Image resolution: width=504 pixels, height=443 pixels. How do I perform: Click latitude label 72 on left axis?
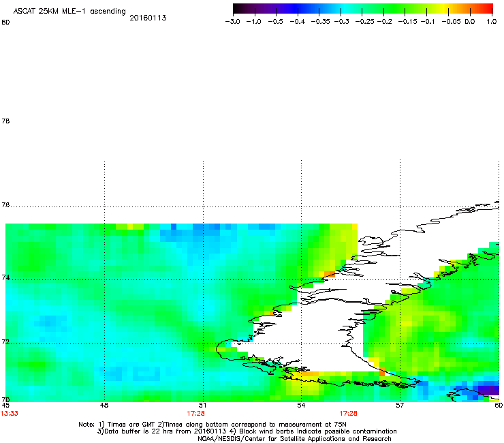[5, 342]
